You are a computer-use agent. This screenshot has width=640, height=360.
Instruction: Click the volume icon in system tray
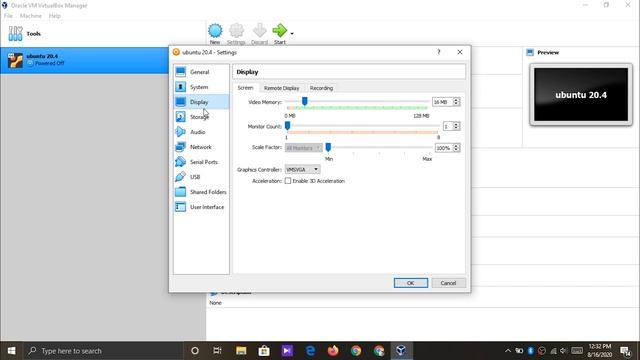pos(563,351)
